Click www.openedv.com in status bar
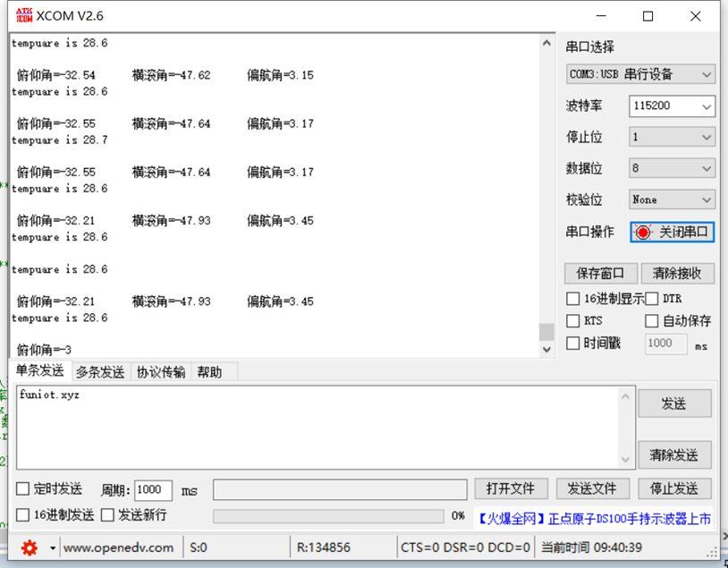 118,548
